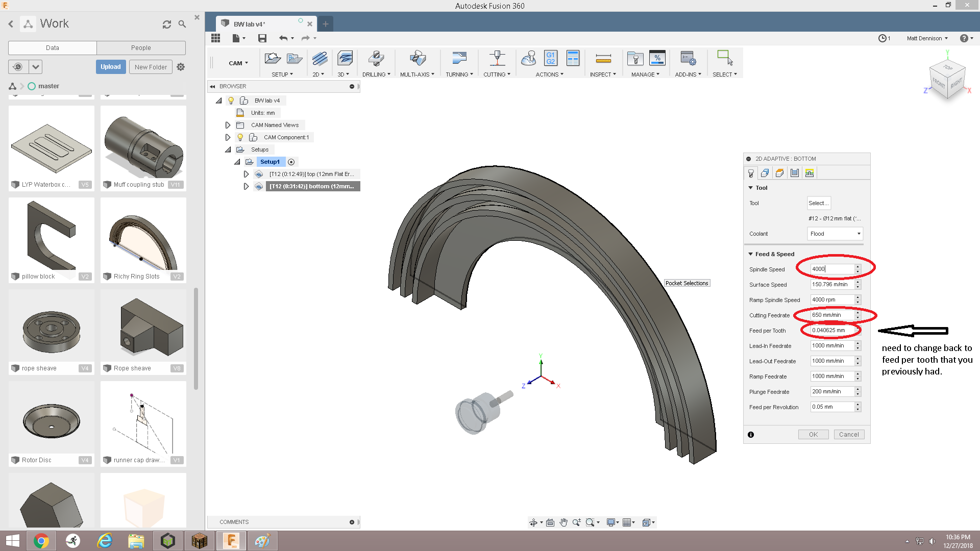Open the Coolant Flood dropdown
The height and width of the screenshot is (551, 980).
[x=835, y=234]
